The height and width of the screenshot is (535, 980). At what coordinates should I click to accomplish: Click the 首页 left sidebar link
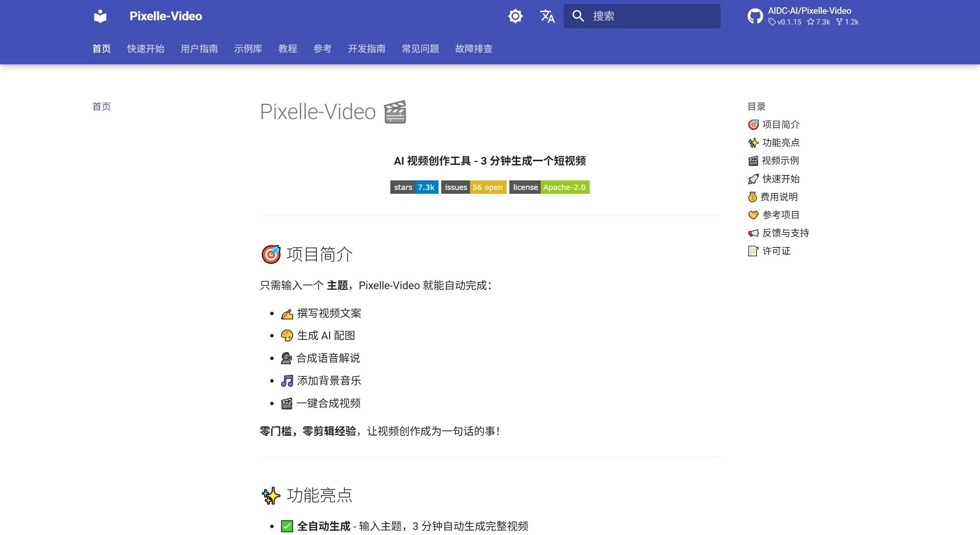tap(101, 106)
